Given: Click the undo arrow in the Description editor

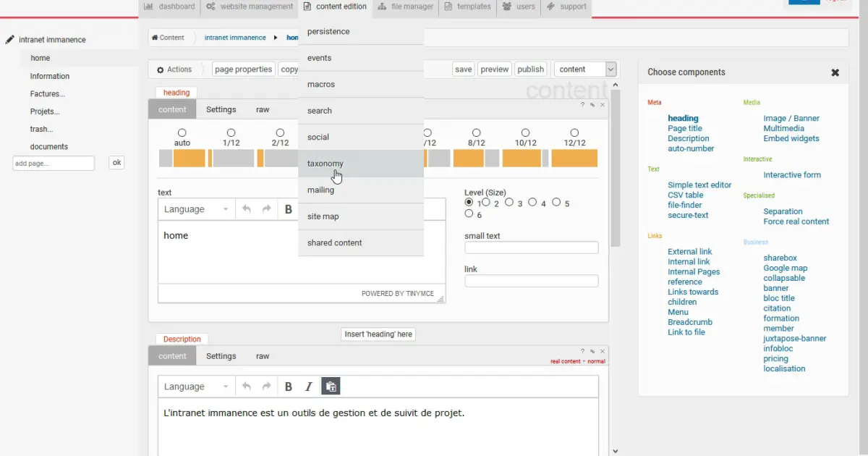Looking at the screenshot, I should [x=247, y=386].
